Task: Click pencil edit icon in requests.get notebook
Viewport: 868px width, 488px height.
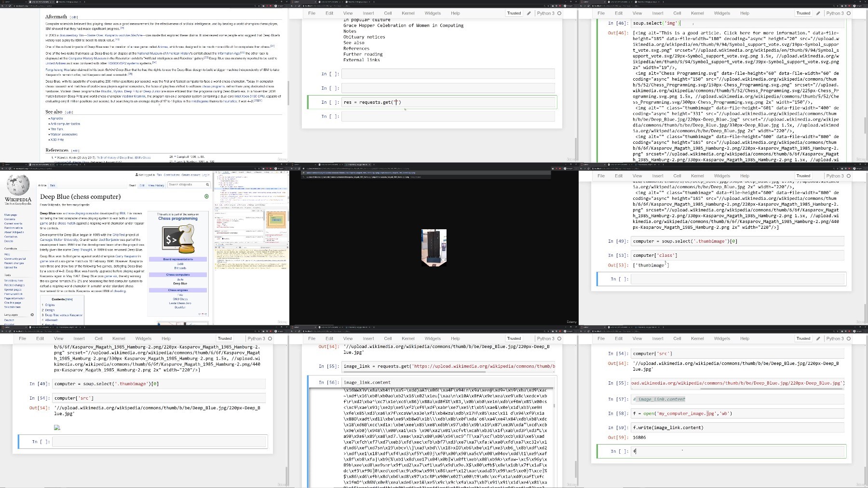Action: (x=529, y=14)
